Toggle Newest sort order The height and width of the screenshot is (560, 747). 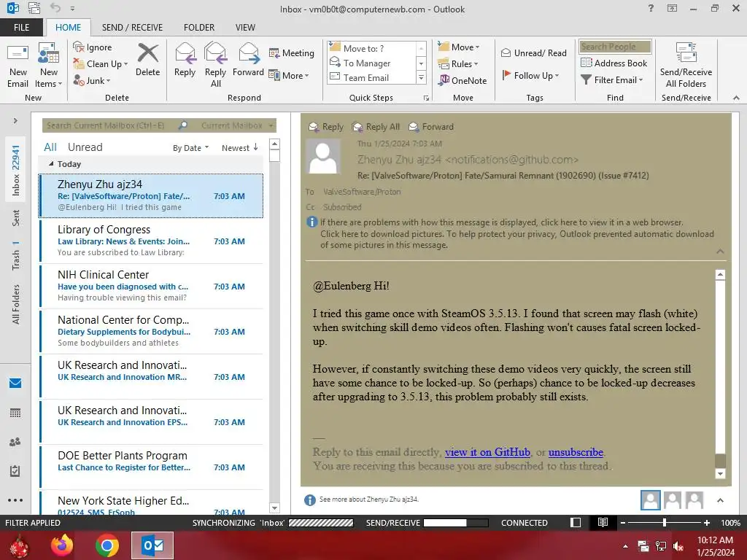[x=239, y=147]
